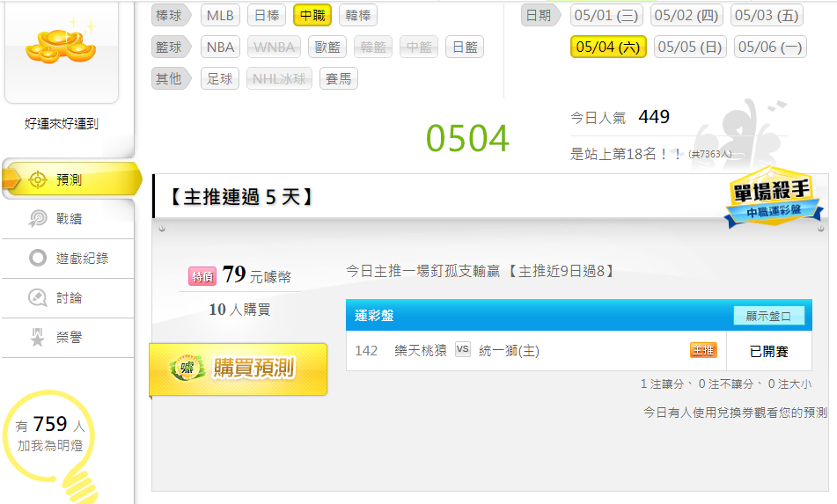
Task: Click the orange 主推 tag icon
Action: (703, 350)
